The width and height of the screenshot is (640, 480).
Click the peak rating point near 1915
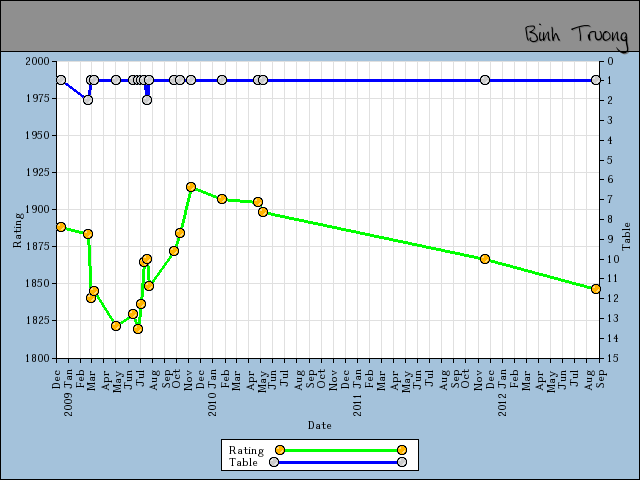click(191, 187)
